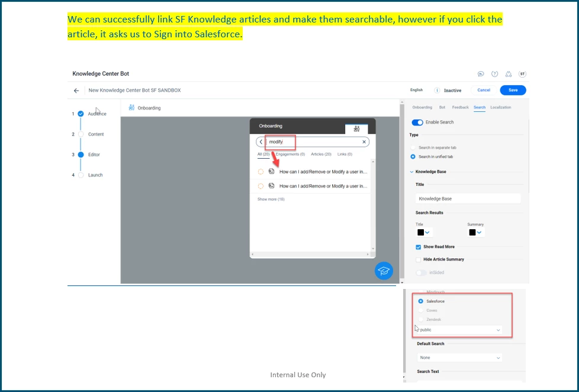Viewport: 579px width, 392px height.
Task: Click the black Summary color swatch
Action: coord(472,232)
